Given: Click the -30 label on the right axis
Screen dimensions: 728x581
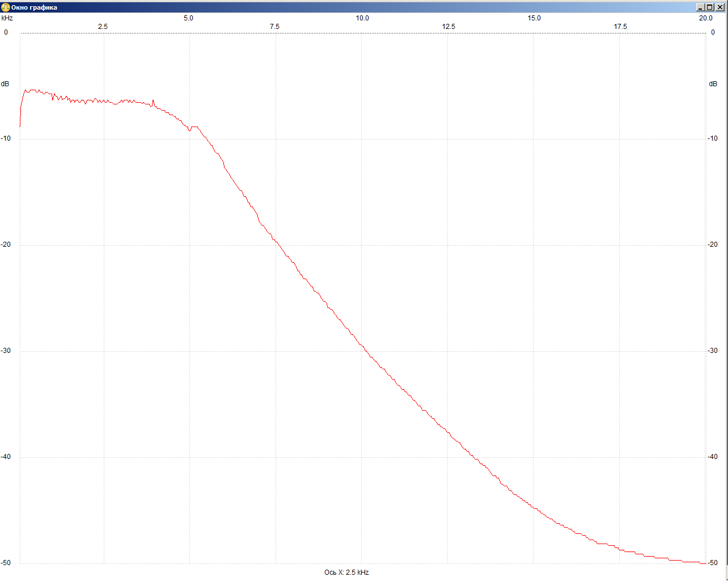Looking at the screenshot, I should click(713, 351).
